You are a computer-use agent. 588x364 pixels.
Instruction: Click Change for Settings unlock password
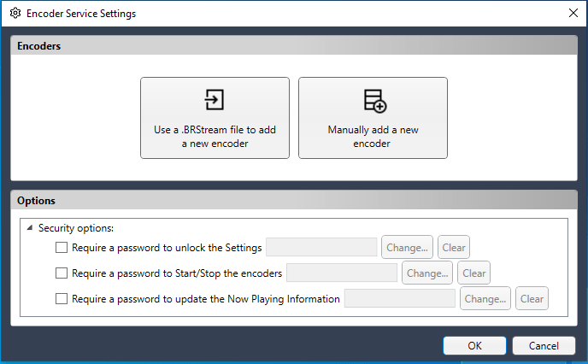407,248
